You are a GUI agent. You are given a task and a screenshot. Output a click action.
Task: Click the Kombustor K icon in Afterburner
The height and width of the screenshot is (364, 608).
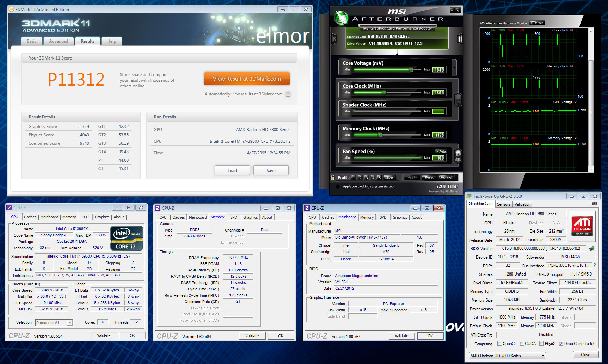334,39
